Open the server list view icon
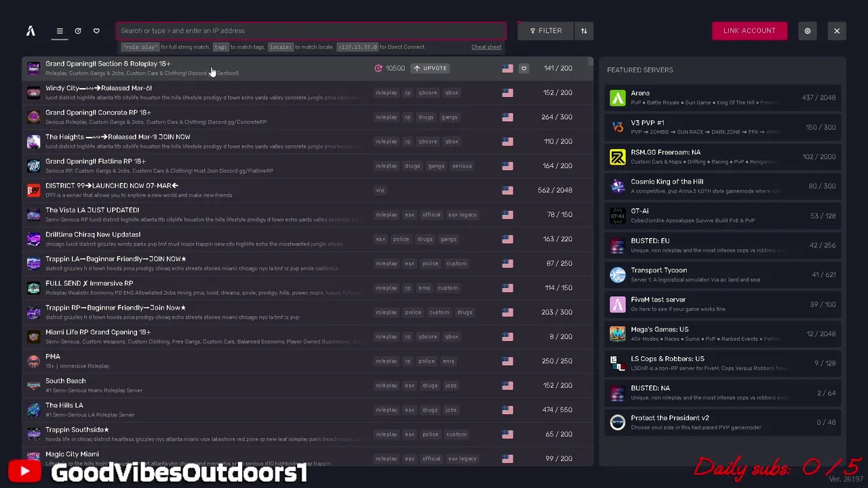868x488 pixels. 60,30
